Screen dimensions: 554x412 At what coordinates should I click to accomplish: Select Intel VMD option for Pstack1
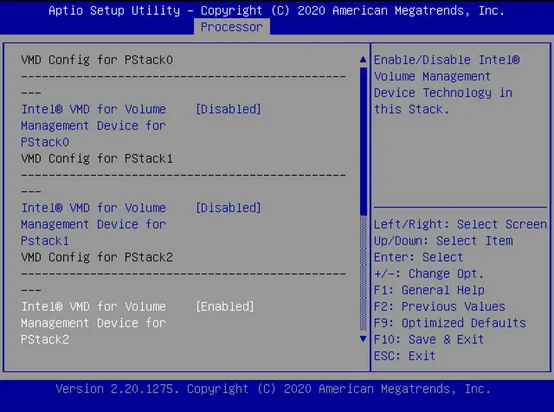click(94, 224)
